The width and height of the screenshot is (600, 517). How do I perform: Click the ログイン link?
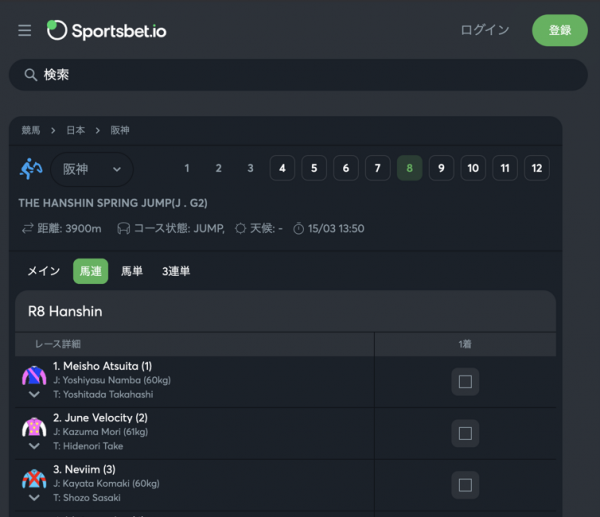coord(485,30)
